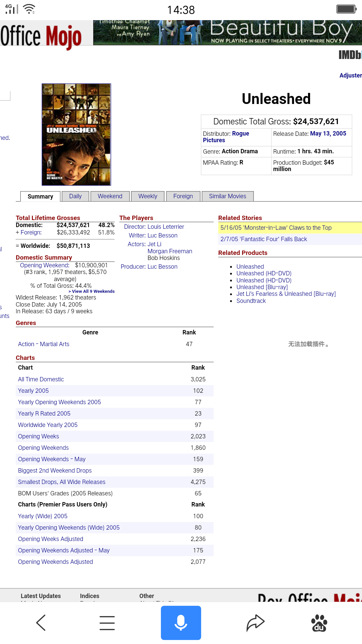Open actor Morgan Freeman link
This screenshot has width=362, height=644.
tap(170, 251)
